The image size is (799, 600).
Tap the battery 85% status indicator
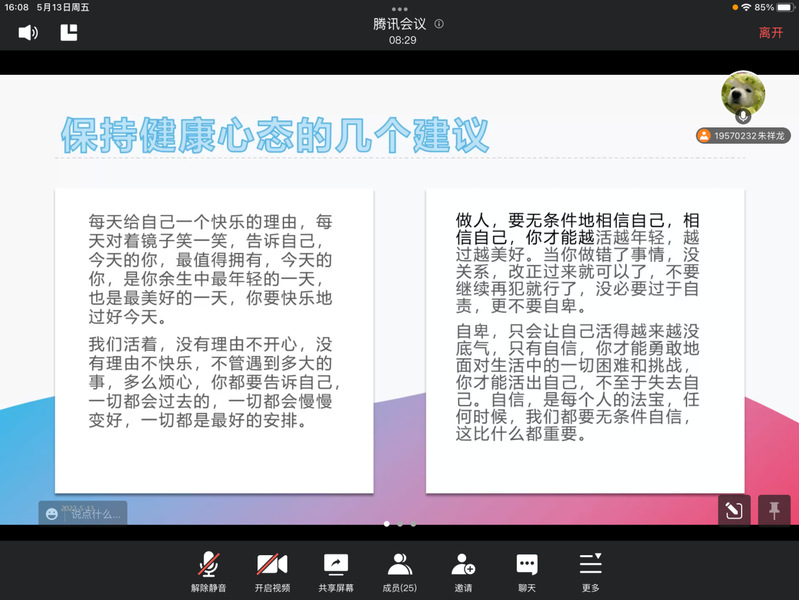[x=774, y=7]
